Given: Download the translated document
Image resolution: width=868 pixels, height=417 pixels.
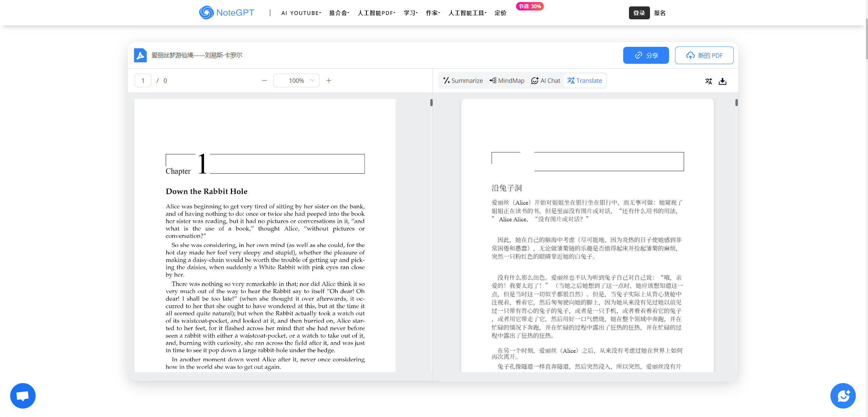Looking at the screenshot, I should [x=723, y=81].
